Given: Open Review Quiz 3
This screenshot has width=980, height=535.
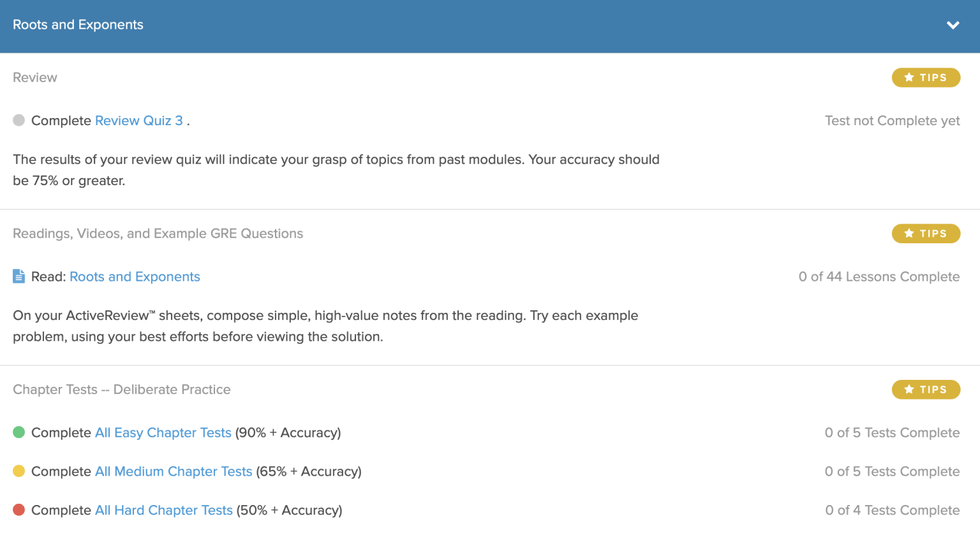Looking at the screenshot, I should (138, 120).
